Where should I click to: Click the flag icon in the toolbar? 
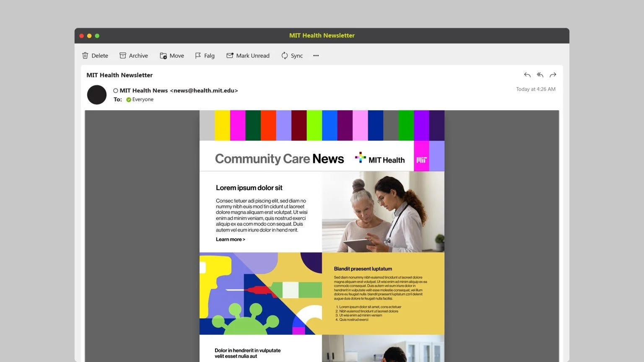click(x=198, y=55)
